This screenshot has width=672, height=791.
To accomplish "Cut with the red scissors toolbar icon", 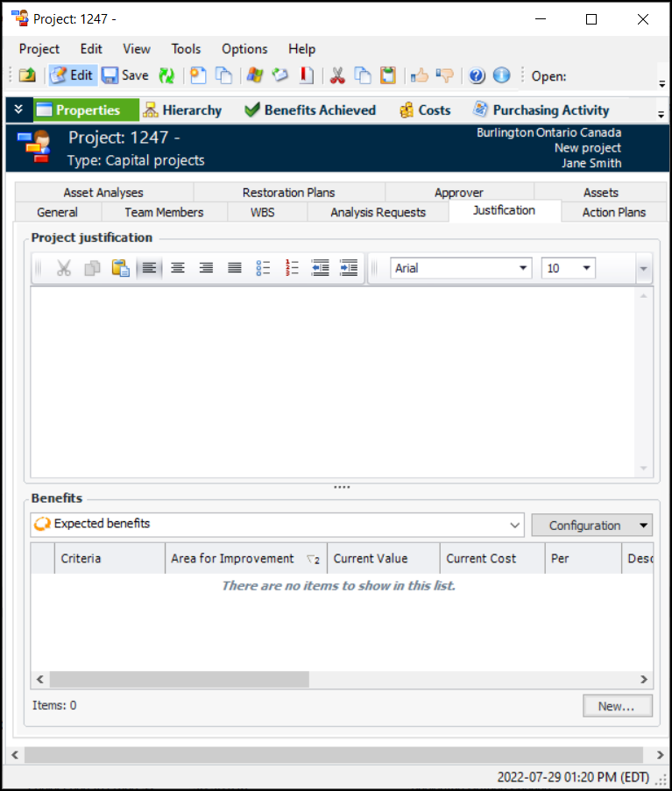I will [337, 75].
